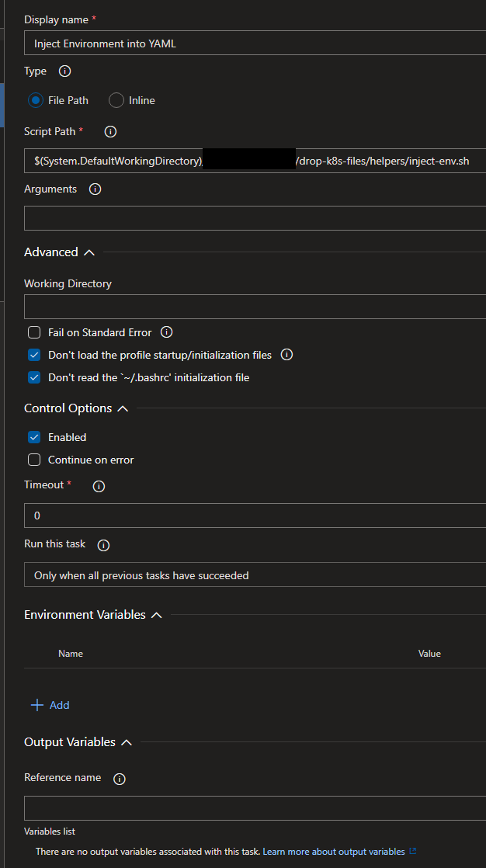Screen dimensions: 486x868
Task: Focus the Arguments input field
Action: pos(255,218)
